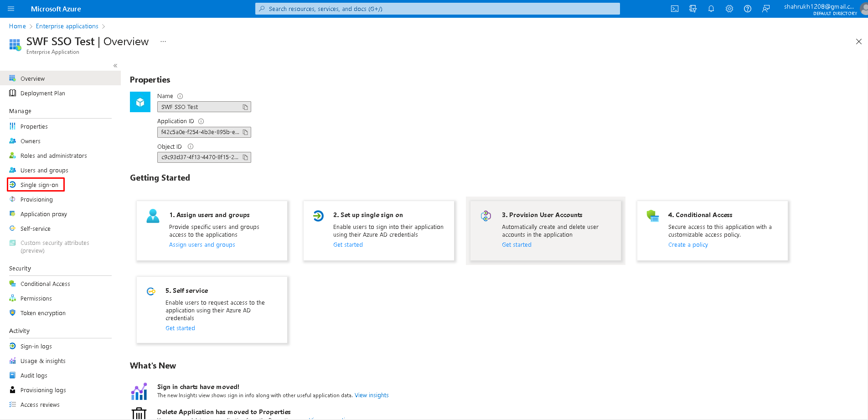
Task: Copy the Name field value
Action: pyautogui.click(x=245, y=107)
